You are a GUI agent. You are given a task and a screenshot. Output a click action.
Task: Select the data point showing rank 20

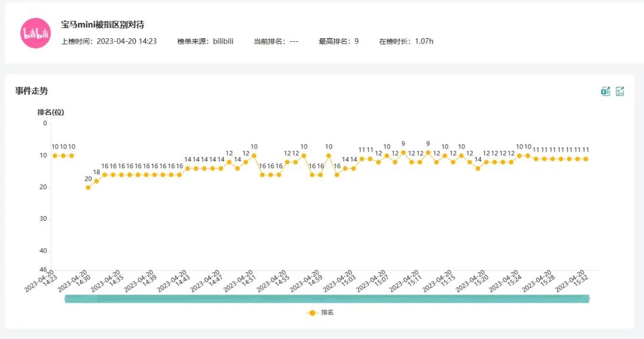(88, 187)
